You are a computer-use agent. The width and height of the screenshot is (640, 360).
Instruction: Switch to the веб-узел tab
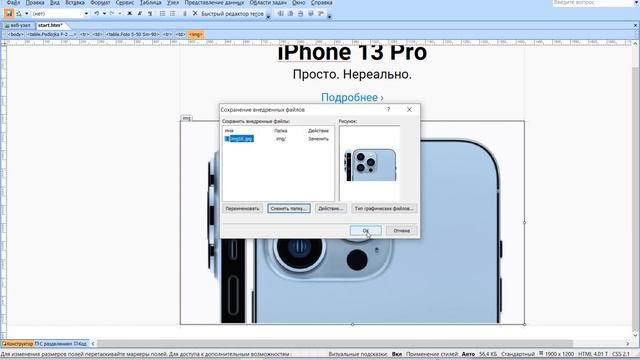(x=18, y=25)
